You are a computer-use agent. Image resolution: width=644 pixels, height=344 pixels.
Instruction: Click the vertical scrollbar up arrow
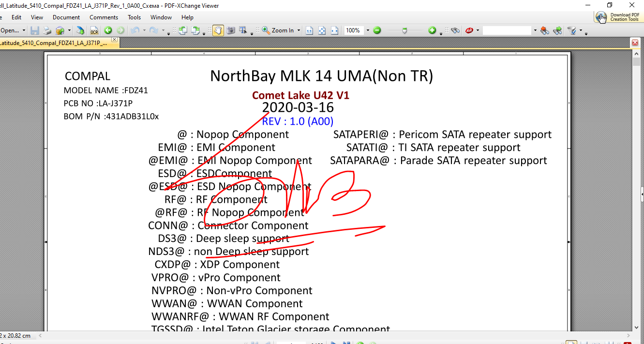[x=636, y=53]
